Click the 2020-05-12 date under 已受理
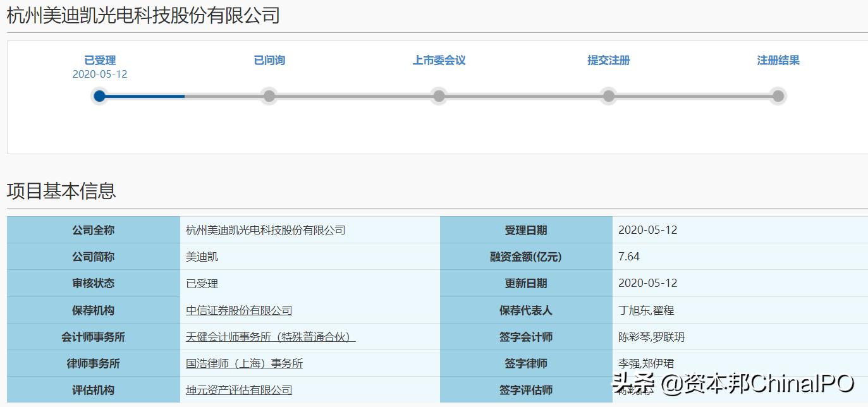868x407 pixels. [x=100, y=74]
